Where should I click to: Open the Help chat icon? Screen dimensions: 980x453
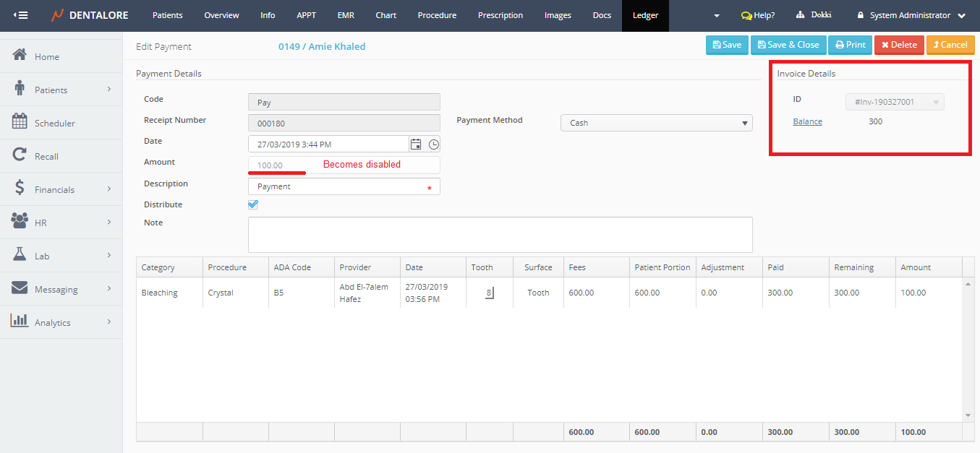click(x=746, y=15)
